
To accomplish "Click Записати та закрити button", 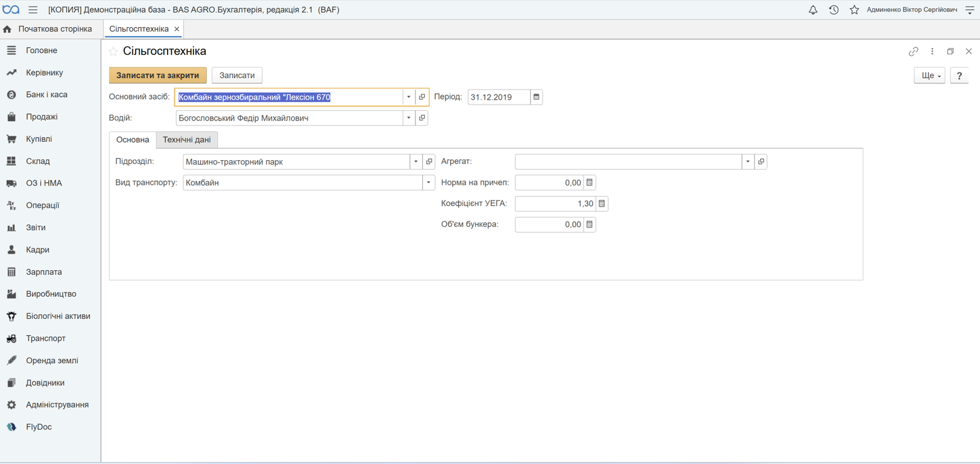I will 158,76.
